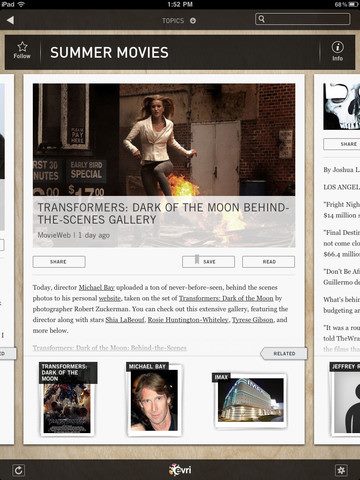Click the search magnifier icon
360x480 pixels.
[x=262, y=19]
